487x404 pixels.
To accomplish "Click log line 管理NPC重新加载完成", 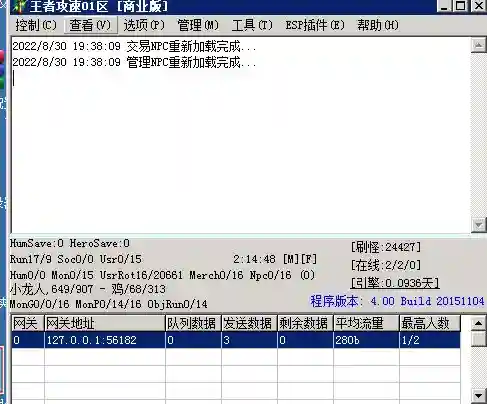I will point(134,62).
